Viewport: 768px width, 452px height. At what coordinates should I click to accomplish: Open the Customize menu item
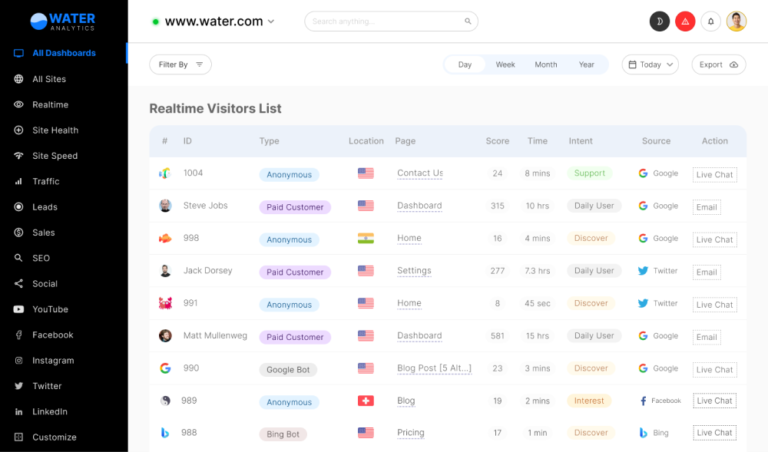[54, 437]
